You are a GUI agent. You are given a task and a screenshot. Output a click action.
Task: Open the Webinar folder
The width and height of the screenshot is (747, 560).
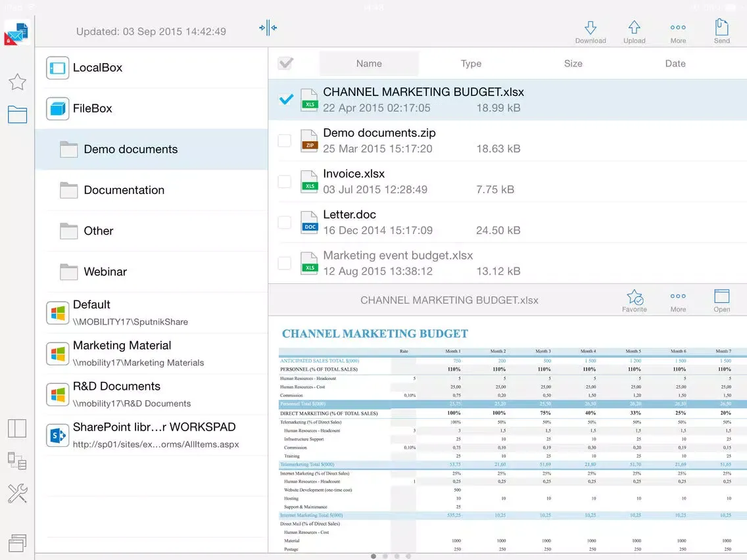[x=151, y=272]
